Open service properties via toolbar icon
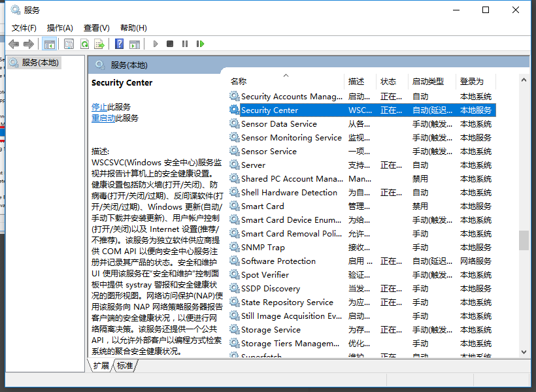This screenshot has width=536, height=392. [68, 43]
